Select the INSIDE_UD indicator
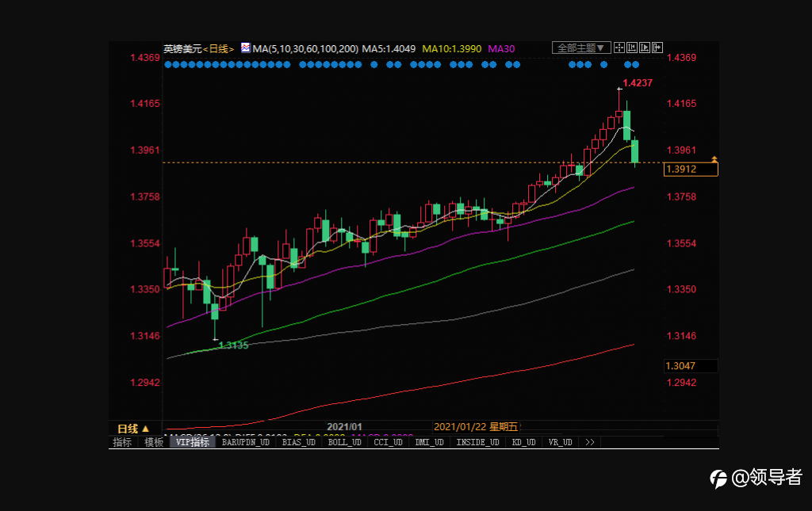The height and width of the screenshot is (511, 812). click(477, 442)
